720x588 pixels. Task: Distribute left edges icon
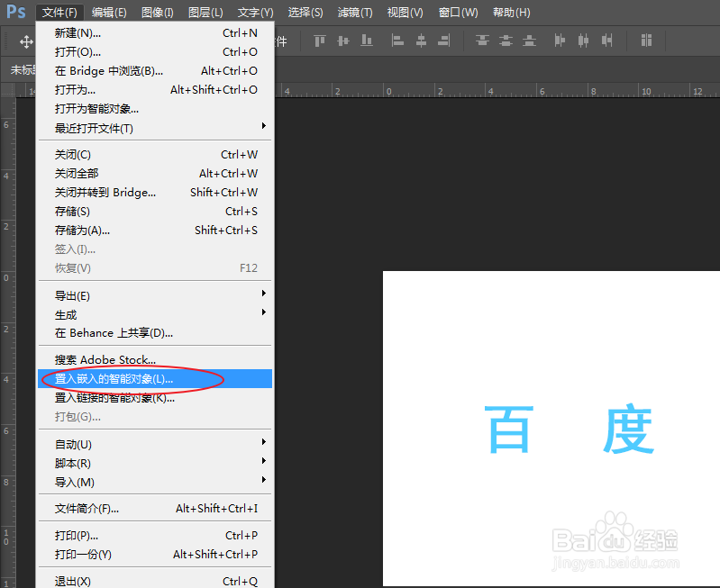560,41
